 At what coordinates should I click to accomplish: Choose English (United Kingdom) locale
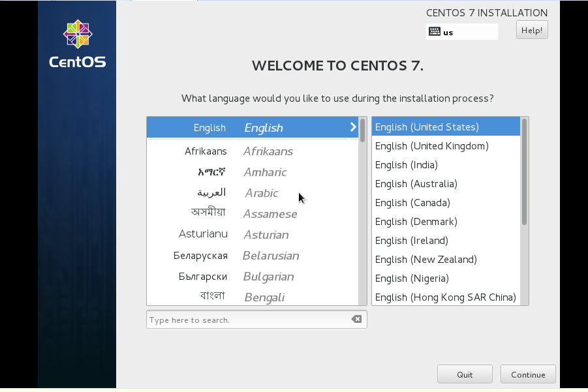446,146
